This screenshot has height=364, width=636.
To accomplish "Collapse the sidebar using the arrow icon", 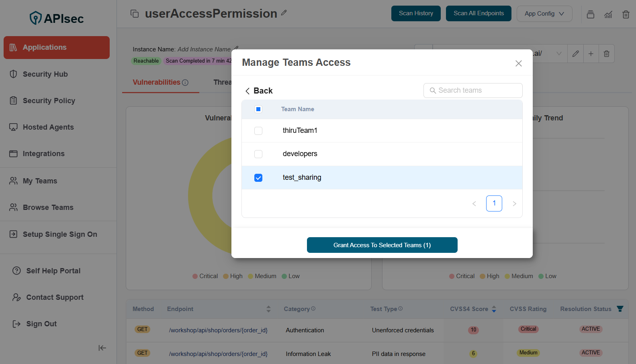I will click(102, 348).
